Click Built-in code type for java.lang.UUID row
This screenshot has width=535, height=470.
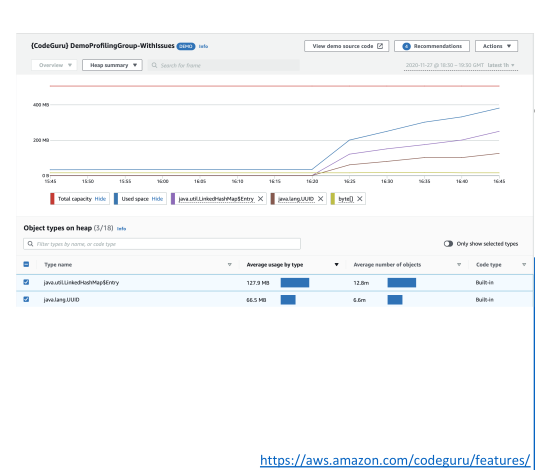point(485,300)
